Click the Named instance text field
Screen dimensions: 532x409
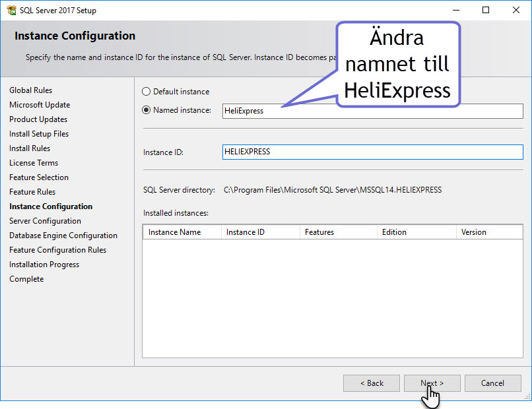[x=372, y=111]
